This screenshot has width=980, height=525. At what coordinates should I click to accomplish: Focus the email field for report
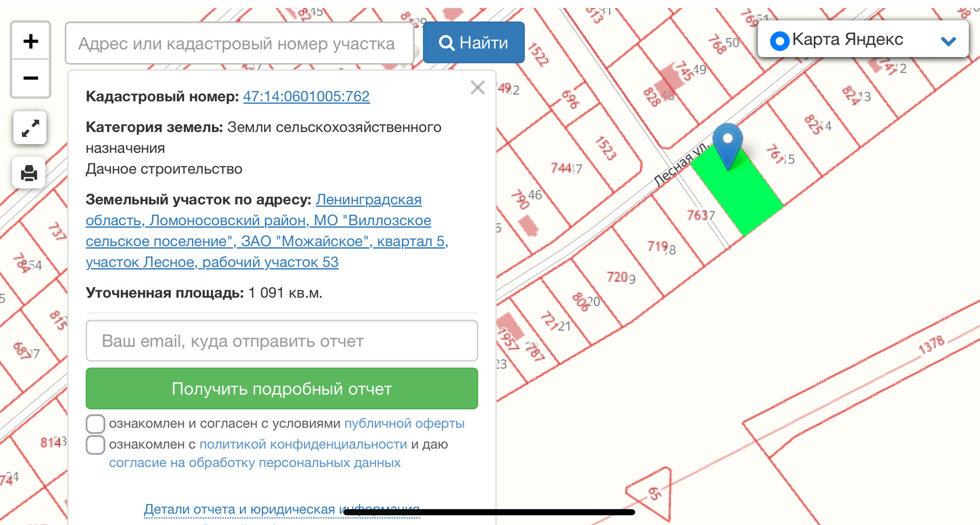click(x=282, y=341)
